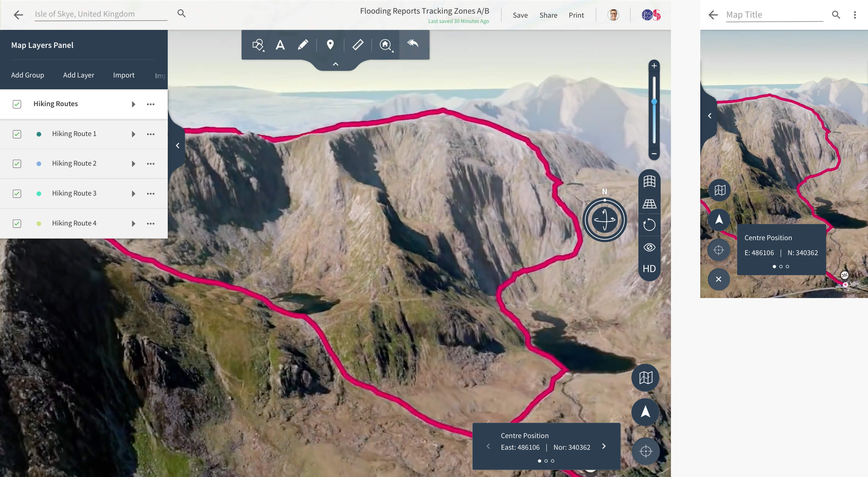
Task: Click Hiking Route 1 teal color dot
Action: coord(39,134)
